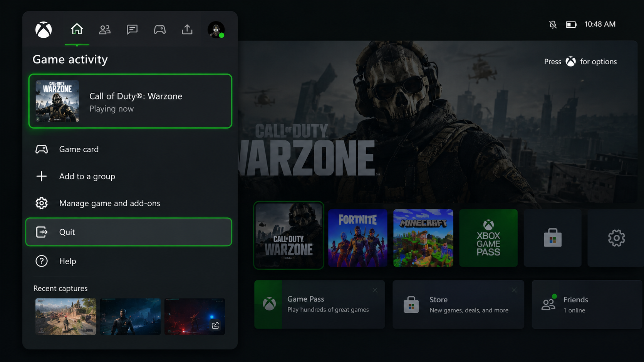
Task: Open the People tab in the guide
Action: [105, 30]
